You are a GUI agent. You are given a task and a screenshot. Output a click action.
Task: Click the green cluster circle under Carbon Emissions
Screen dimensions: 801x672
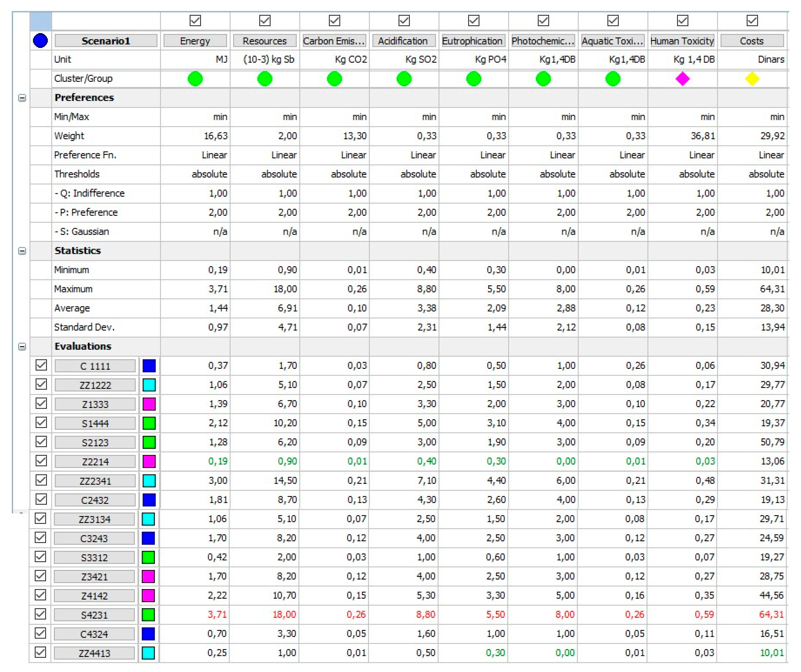coord(335,79)
